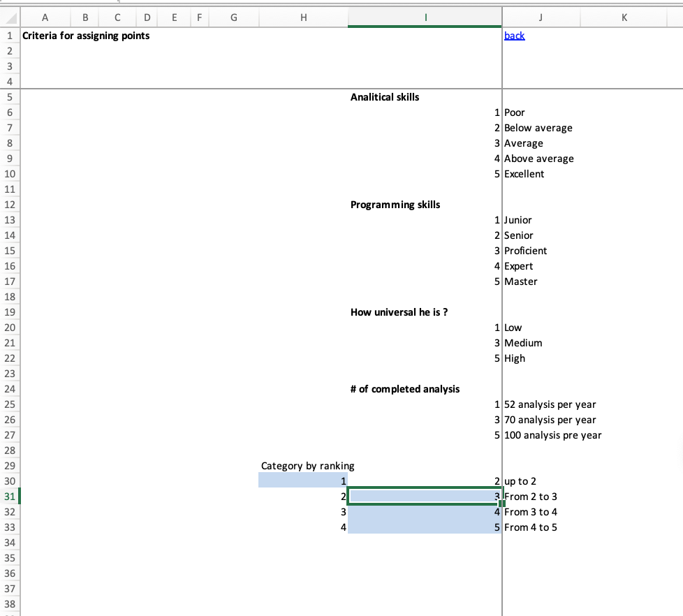
Task: Select column K header
Action: 624,18
